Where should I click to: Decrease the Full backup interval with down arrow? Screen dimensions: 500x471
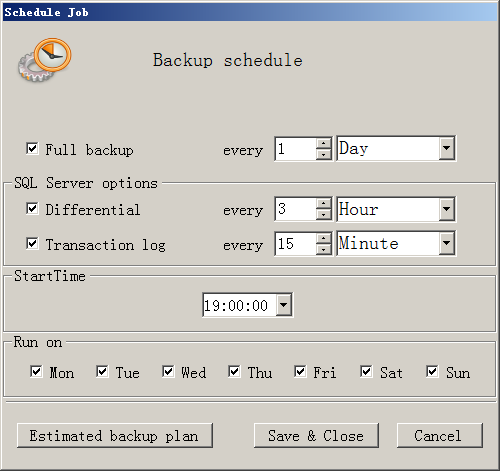tap(323, 154)
